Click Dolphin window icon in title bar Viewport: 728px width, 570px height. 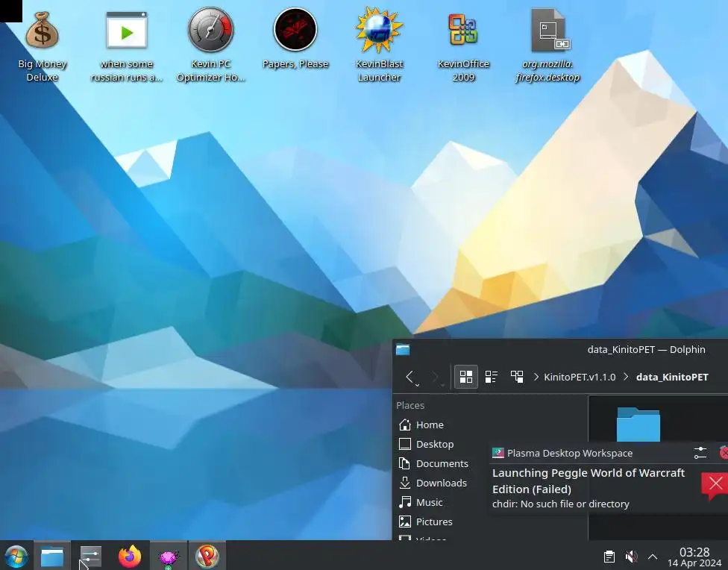[403, 349]
